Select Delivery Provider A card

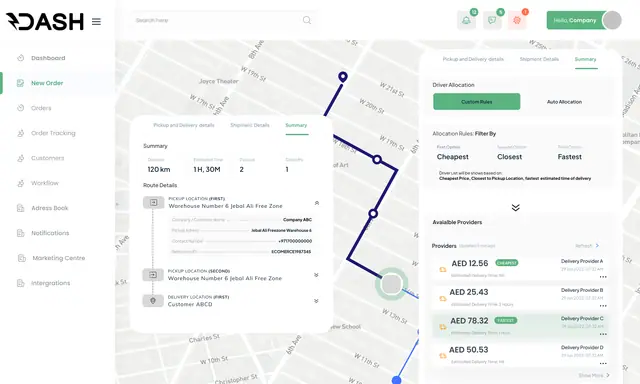520,269
